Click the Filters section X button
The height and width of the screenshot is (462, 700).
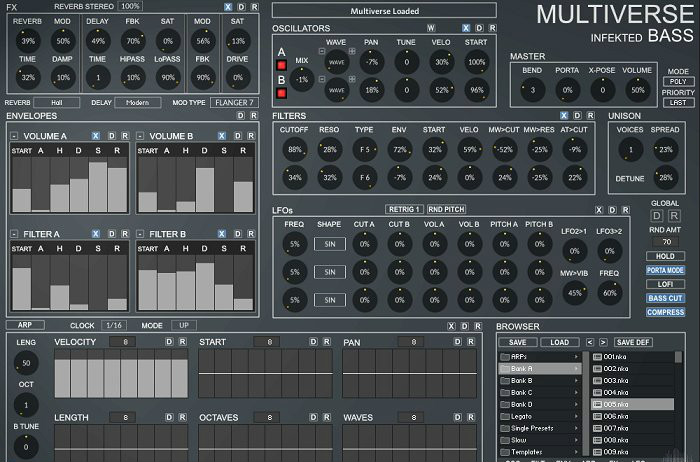[564, 116]
